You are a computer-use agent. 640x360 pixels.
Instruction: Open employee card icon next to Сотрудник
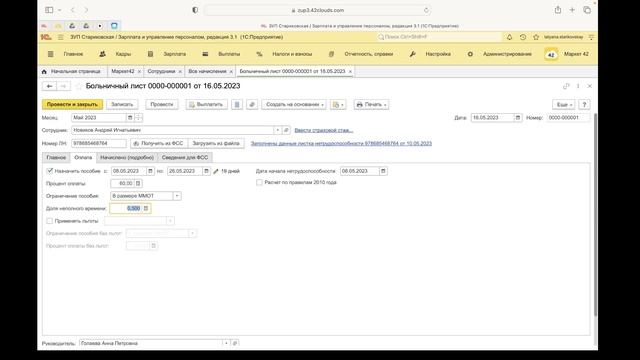click(286, 130)
